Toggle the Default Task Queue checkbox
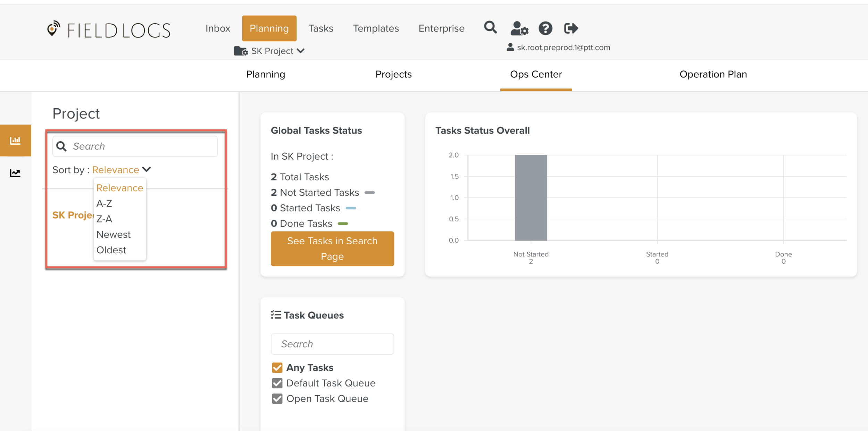Viewport: 868px width, 431px height. [x=277, y=383]
